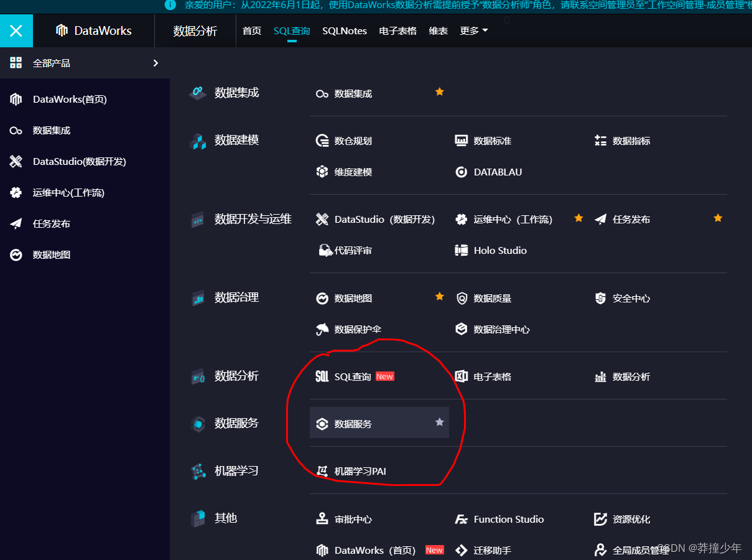Open the highlighted 数据服务 entry
Screen dimensions: 752x560
[x=379, y=423]
